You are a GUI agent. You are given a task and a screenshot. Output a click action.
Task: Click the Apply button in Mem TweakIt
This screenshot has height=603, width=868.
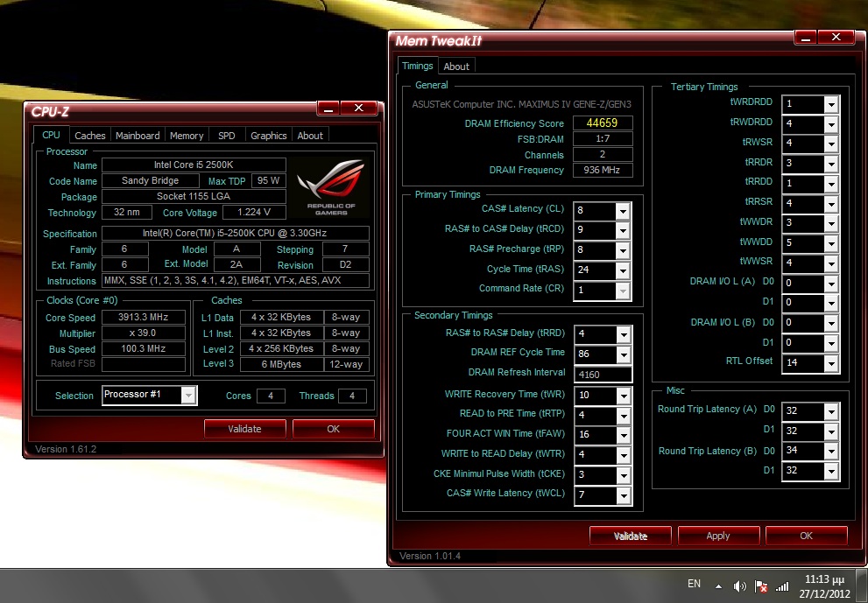(718, 536)
